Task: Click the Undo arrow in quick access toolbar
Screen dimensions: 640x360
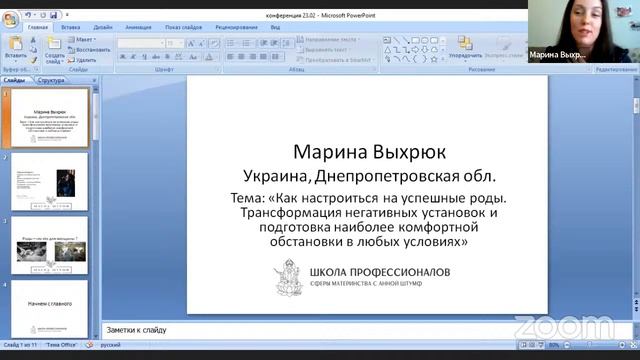Action: tap(28, 15)
